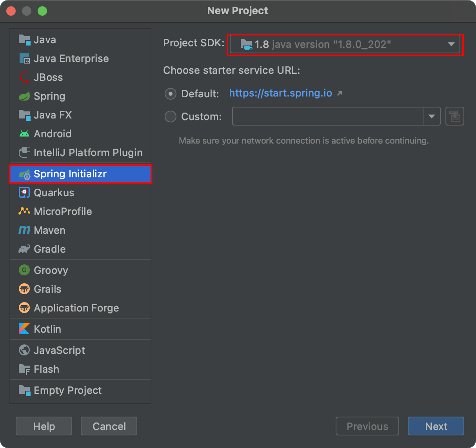The image size is (476, 448).
Task: Click the Spring leaf icon
Action: (x=24, y=96)
